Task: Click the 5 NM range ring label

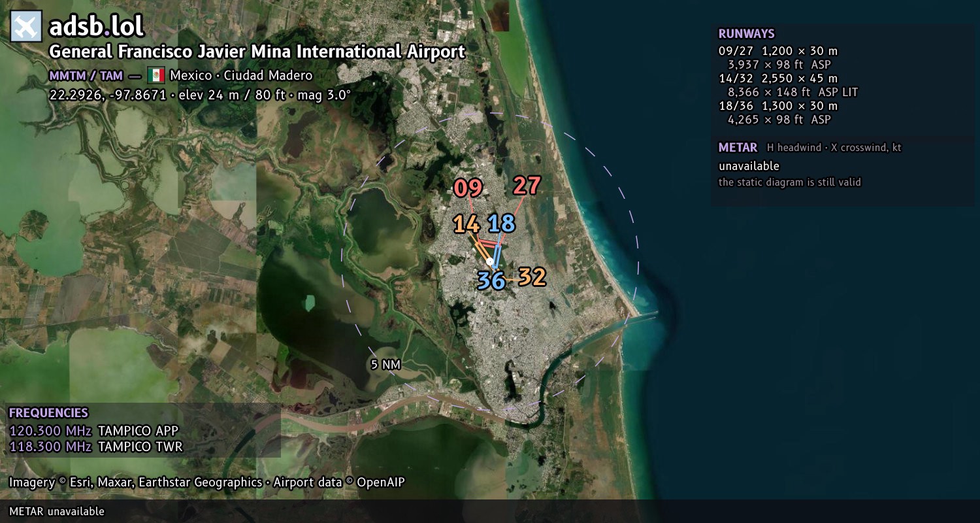Action: pyautogui.click(x=385, y=365)
